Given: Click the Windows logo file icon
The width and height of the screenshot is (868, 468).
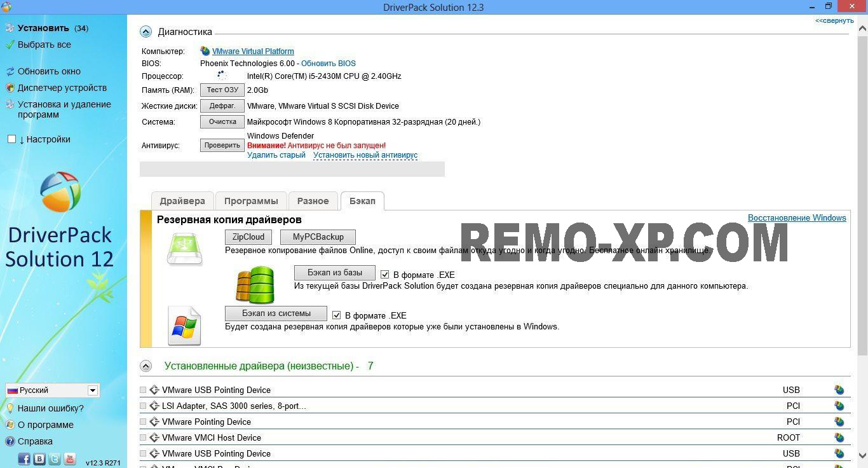Looking at the screenshot, I should 184,326.
